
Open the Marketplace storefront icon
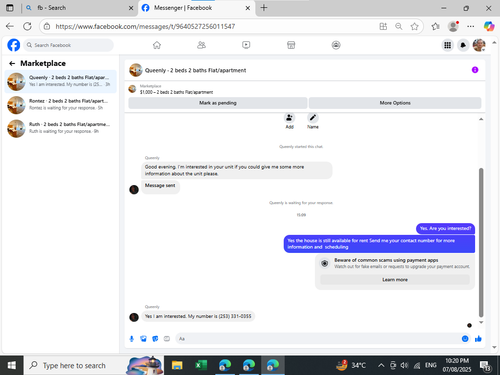[x=291, y=45]
